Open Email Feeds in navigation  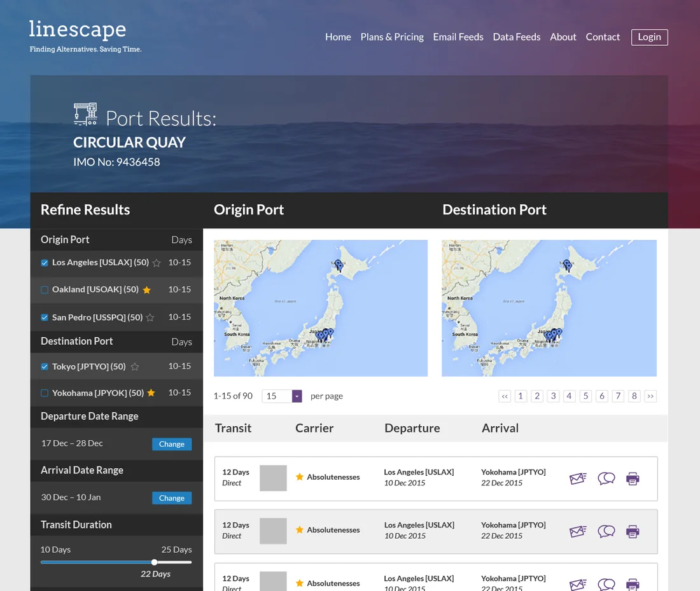(x=458, y=37)
